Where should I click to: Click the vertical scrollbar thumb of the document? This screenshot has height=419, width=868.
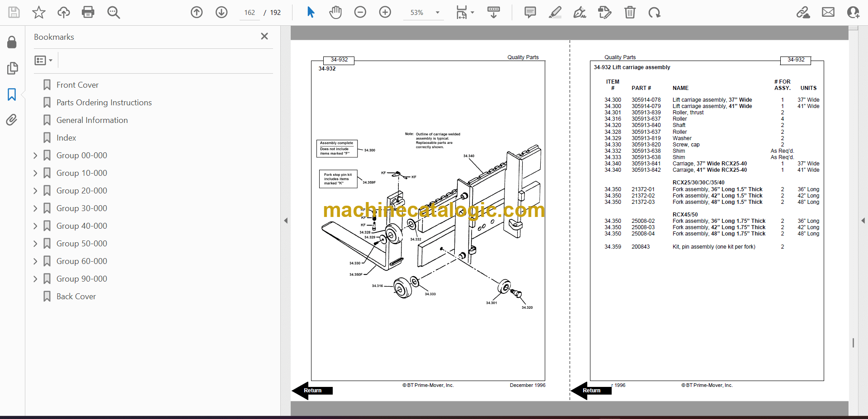(x=853, y=343)
